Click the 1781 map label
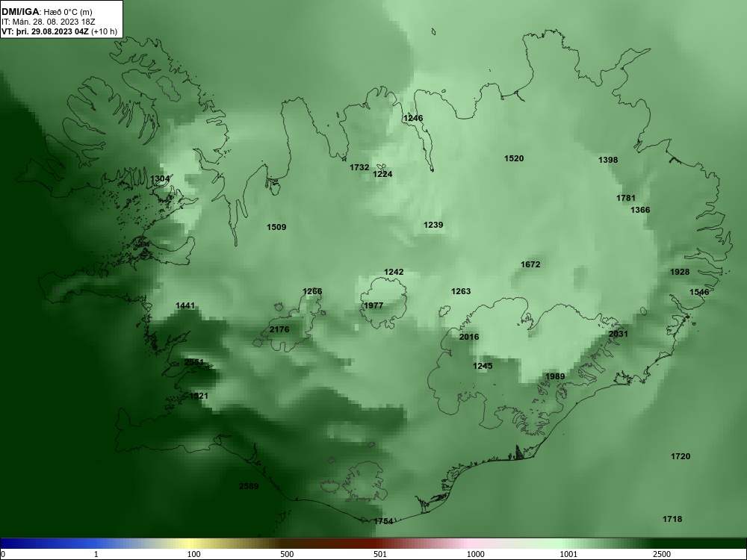Viewport: 747px width, 560px height. click(626, 198)
